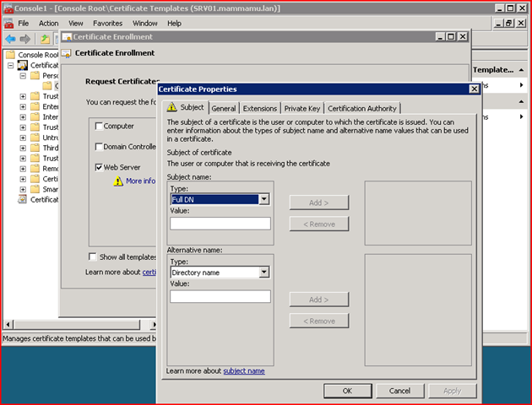Uncheck the Web Server checkbox
The height and width of the screenshot is (405, 532).
pyautogui.click(x=98, y=168)
